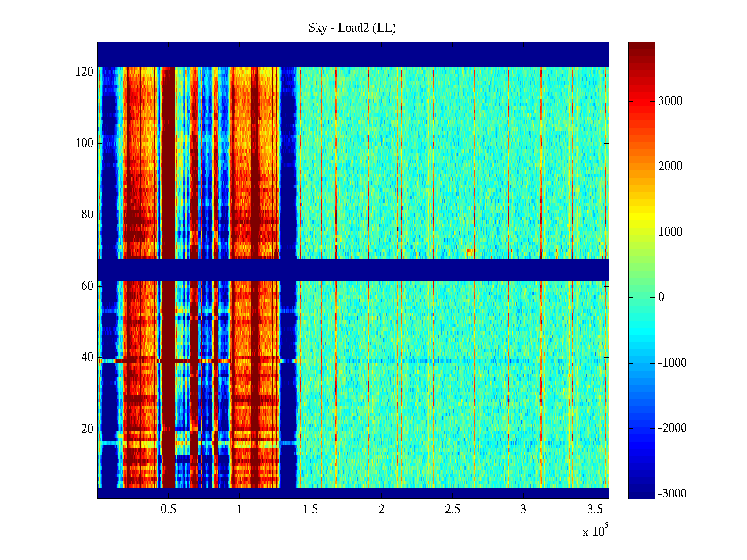Click the x-axis exponent label x 10^5
The image size is (747, 560).
click(595, 531)
